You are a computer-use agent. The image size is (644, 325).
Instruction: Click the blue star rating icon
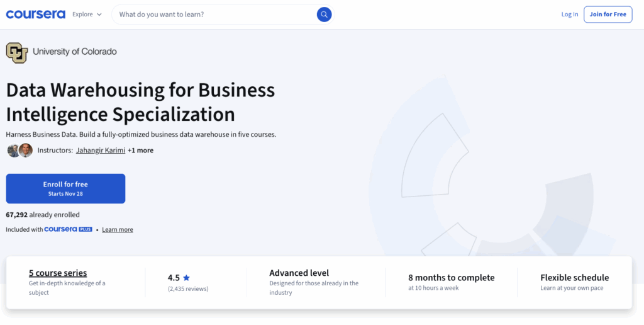[x=186, y=278]
